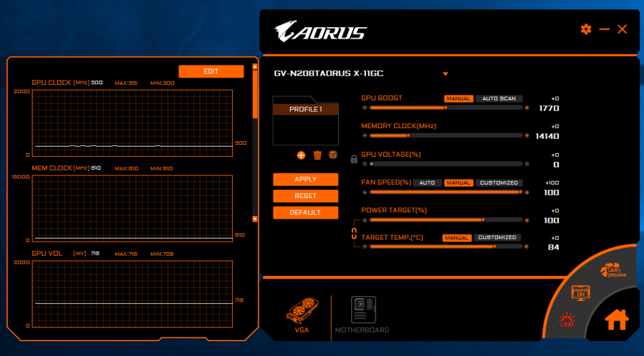Save profile with the floppy disk icon
Screen dimensions: 644x356
click(x=333, y=155)
